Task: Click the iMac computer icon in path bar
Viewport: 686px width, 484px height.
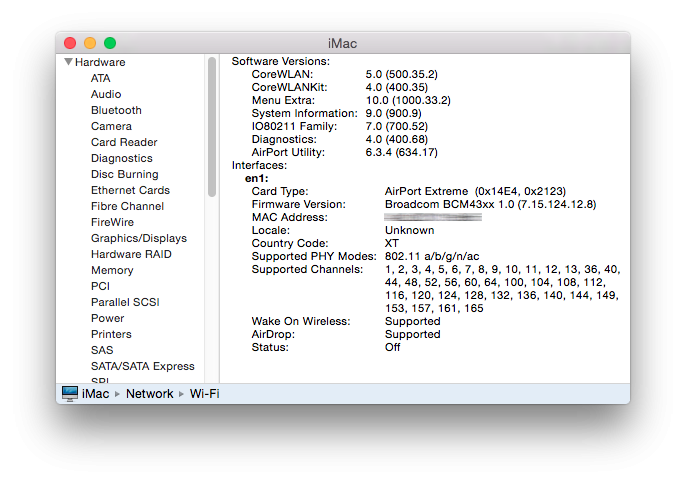Action: [70, 393]
